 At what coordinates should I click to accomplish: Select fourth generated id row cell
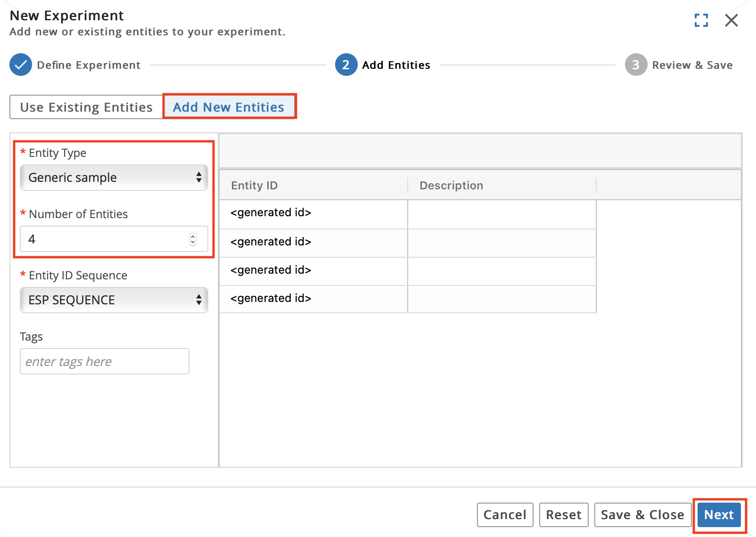click(313, 299)
